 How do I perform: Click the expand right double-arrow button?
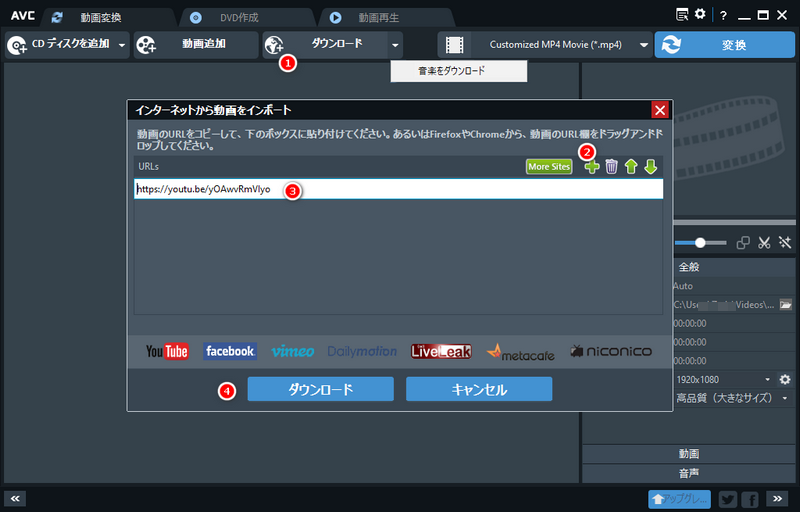(777, 499)
